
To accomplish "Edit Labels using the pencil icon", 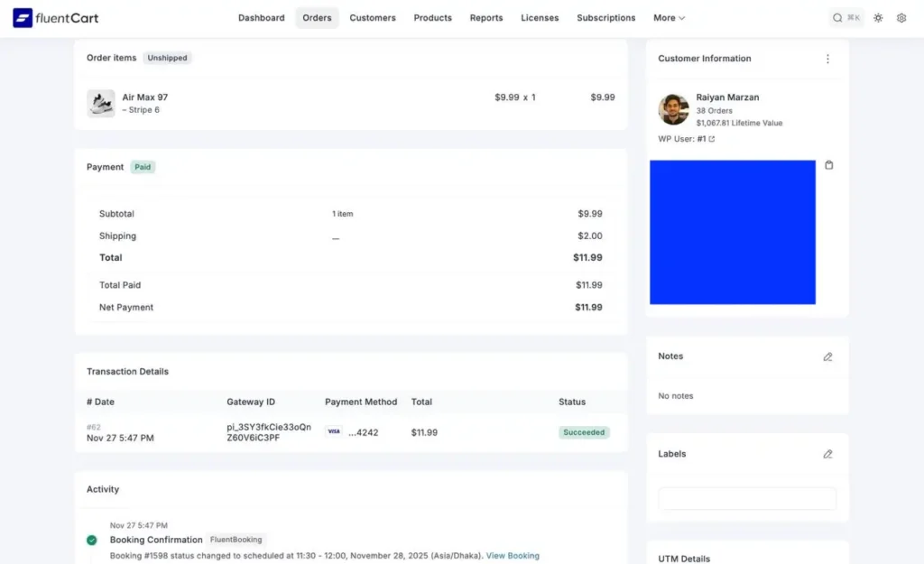I will [x=827, y=454].
